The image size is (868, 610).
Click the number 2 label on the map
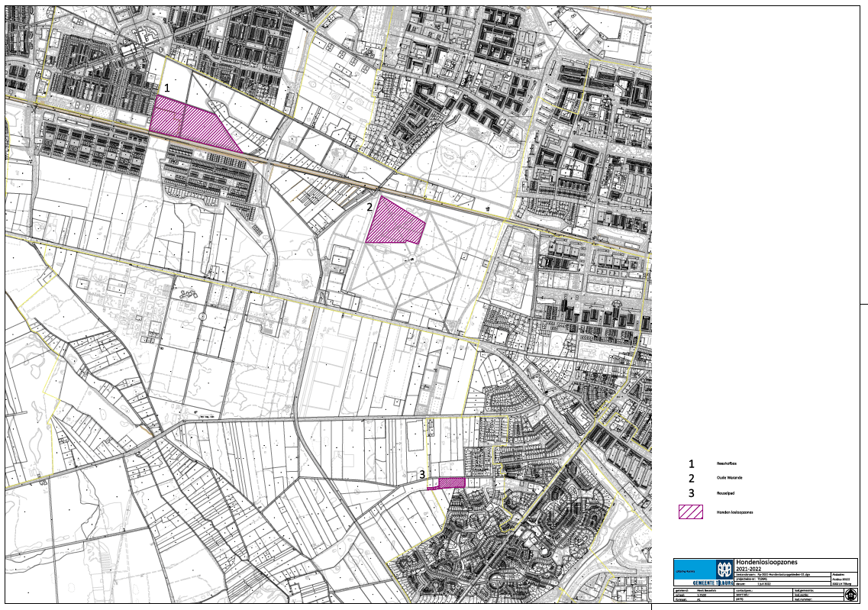click(369, 206)
